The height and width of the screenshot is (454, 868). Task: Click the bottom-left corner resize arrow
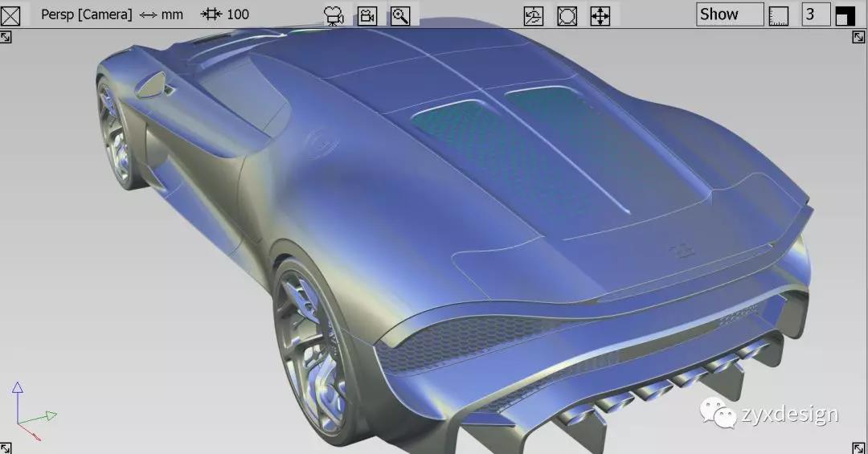[x=6, y=448]
